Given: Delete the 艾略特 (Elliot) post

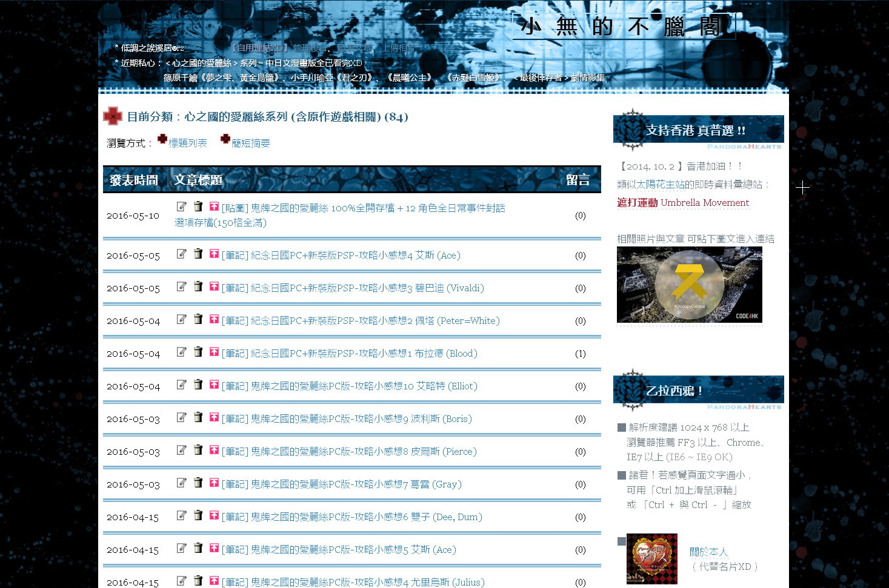Looking at the screenshot, I should [x=198, y=385].
